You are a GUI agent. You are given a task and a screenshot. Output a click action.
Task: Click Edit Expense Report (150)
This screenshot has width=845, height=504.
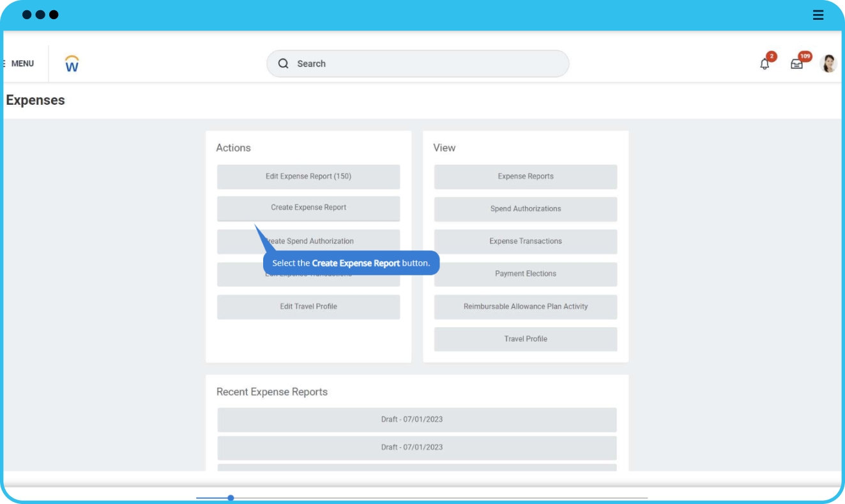click(x=308, y=176)
